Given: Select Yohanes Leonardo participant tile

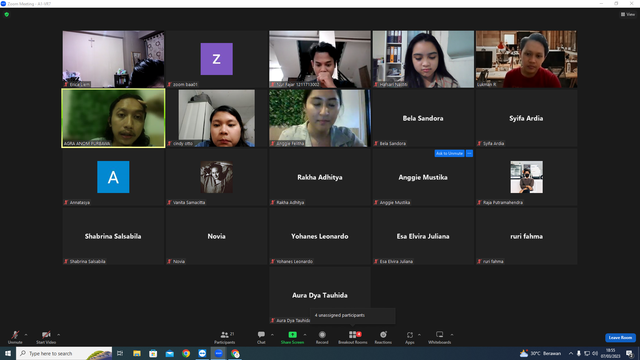Looking at the screenshot, I should [320, 236].
